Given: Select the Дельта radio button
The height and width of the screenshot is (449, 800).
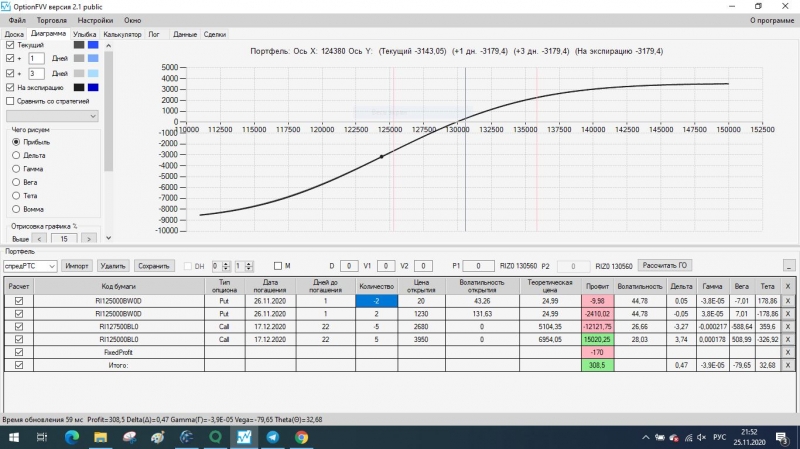Looking at the screenshot, I should tap(16, 155).
